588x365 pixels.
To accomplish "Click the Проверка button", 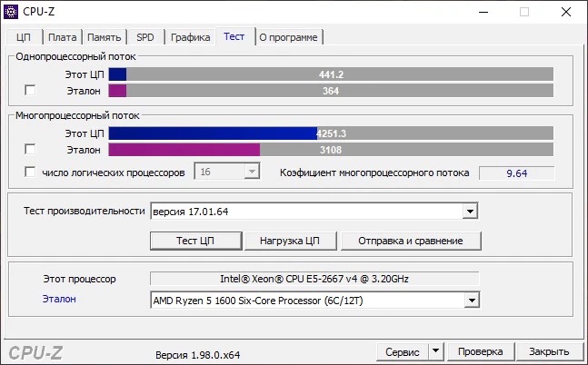I will pyautogui.click(x=481, y=352).
